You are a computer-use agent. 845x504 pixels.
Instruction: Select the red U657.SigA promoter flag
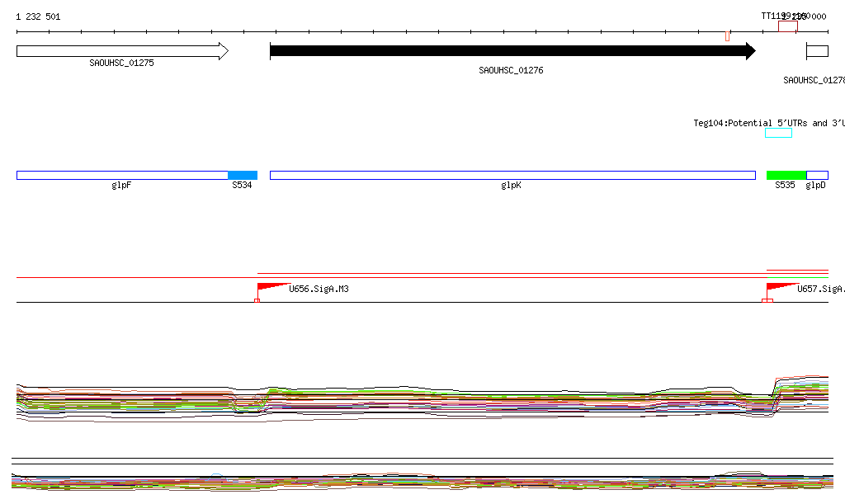(779, 287)
